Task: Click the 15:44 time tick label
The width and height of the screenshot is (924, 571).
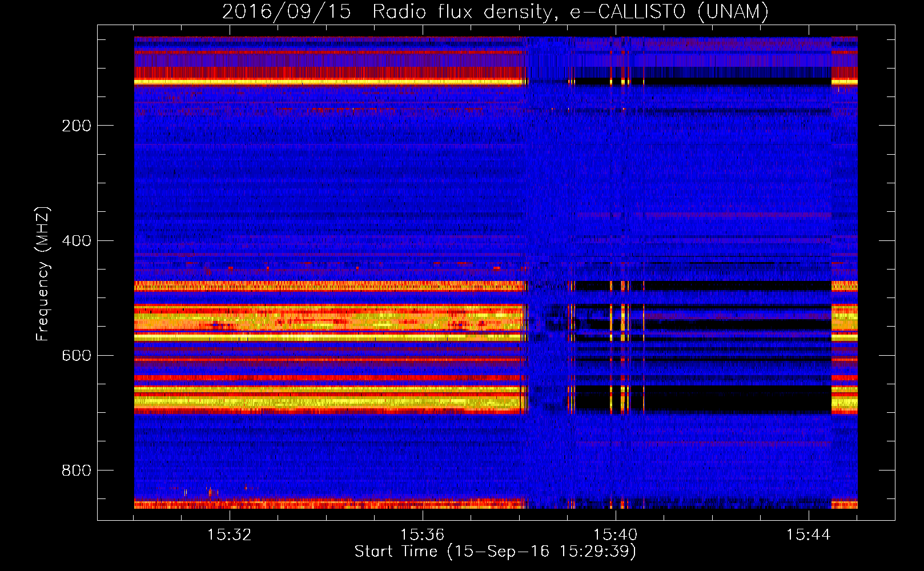Action: click(x=808, y=535)
